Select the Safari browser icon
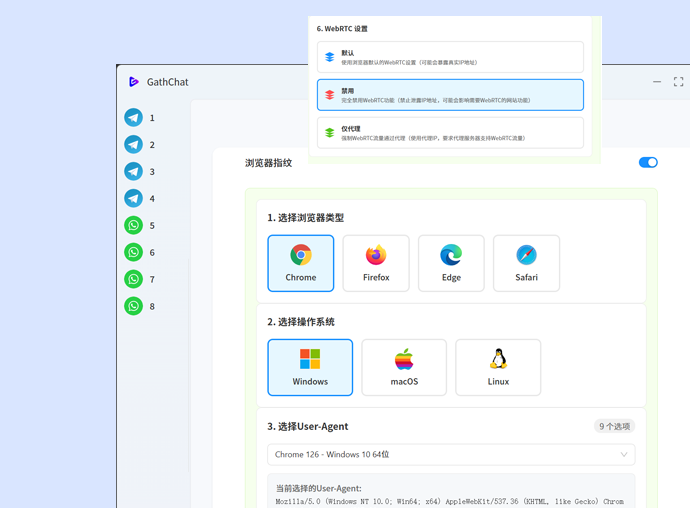This screenshot has width=690, height=508. tap(526, 263)
